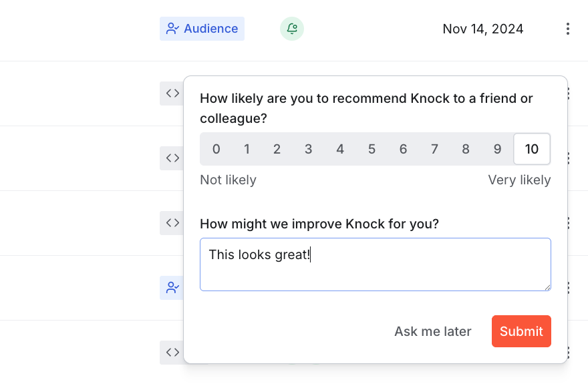Choose rating 9 on the survey scale
Image resolution: width=588 pixels, height=384 pixels.
click(497, 149)
